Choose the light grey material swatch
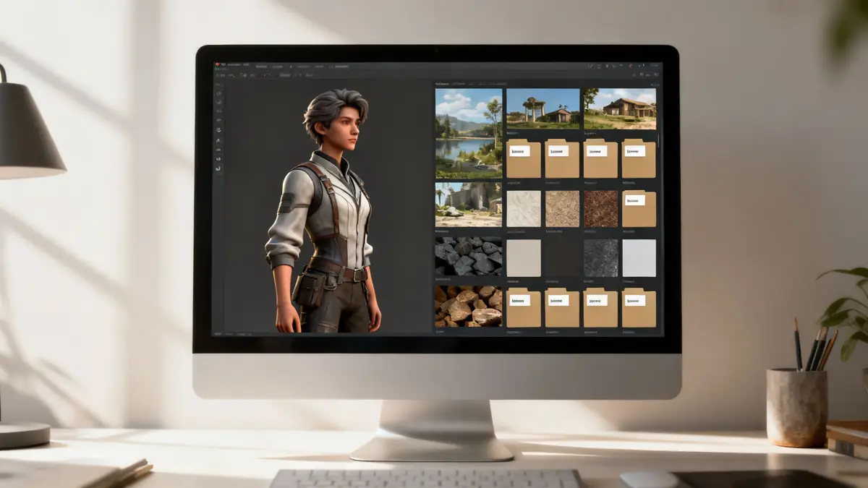The width and height of the screenshot is (868, 488). 639,258
